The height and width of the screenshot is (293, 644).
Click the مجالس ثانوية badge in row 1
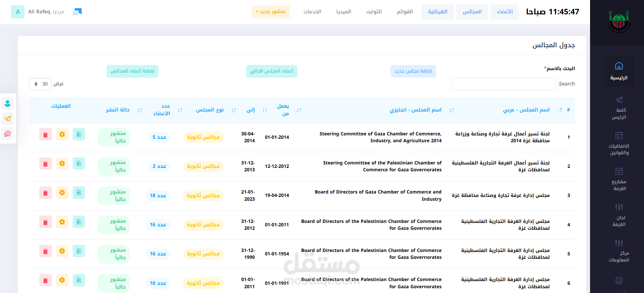(203, 137)
